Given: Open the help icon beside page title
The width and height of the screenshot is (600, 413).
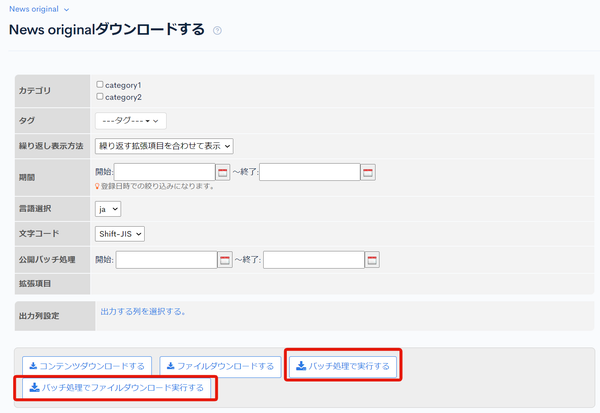Looking at the screenshot, I should click(x=217, y=31).
